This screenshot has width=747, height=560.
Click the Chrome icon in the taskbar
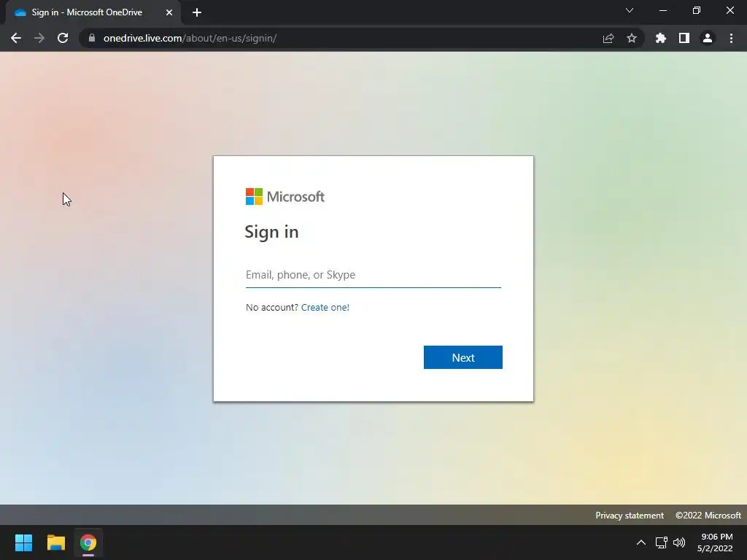[x=88, y=542]
